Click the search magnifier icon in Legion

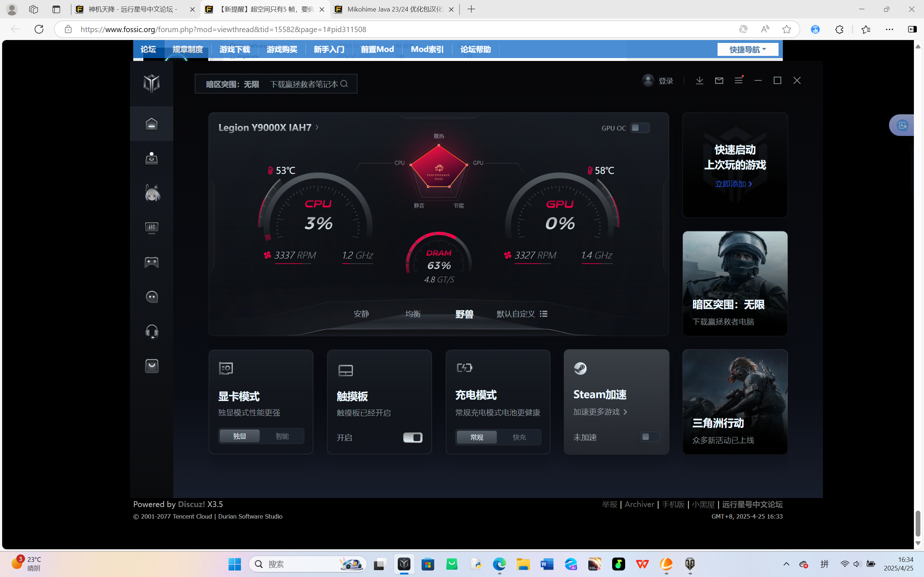[344, 84]
